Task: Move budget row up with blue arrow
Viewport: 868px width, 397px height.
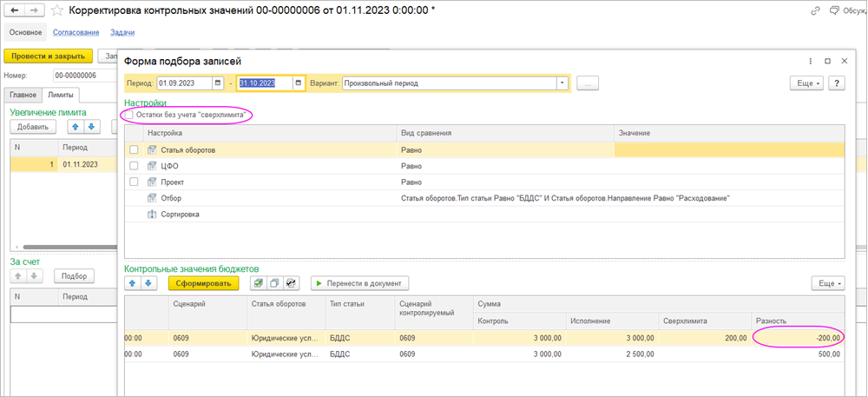Action: tap(133, 283)
